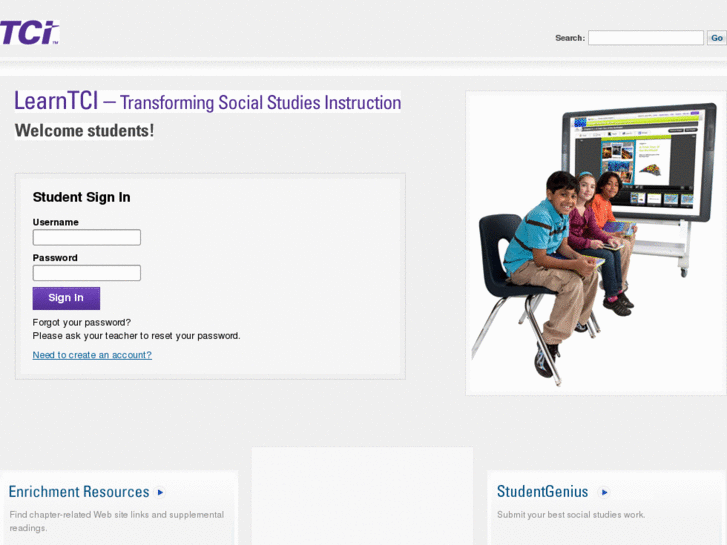Click the Search input field
Screen dimensions: 727x545
pos(645,38)
